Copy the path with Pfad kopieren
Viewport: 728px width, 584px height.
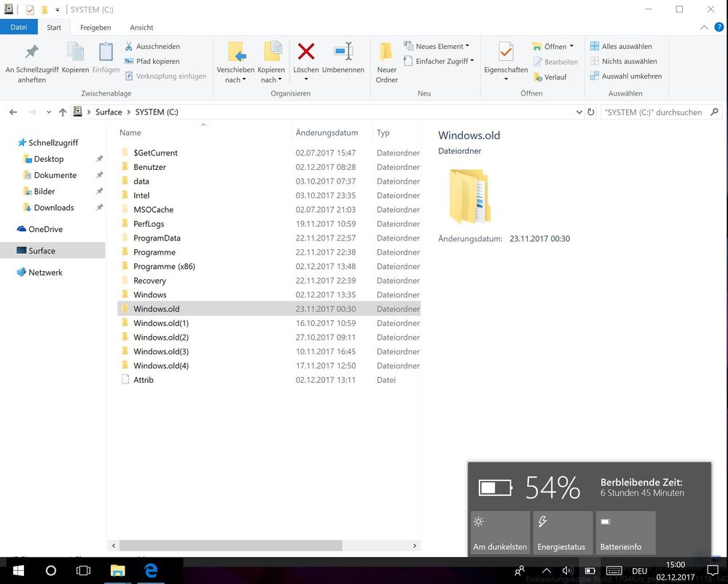pyautogui.click(x=152, y=61)
